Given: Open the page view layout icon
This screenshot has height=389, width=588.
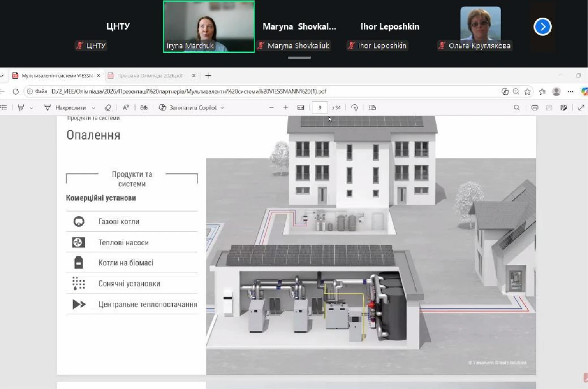Looking at the screenshot, I should click(372, 108).
